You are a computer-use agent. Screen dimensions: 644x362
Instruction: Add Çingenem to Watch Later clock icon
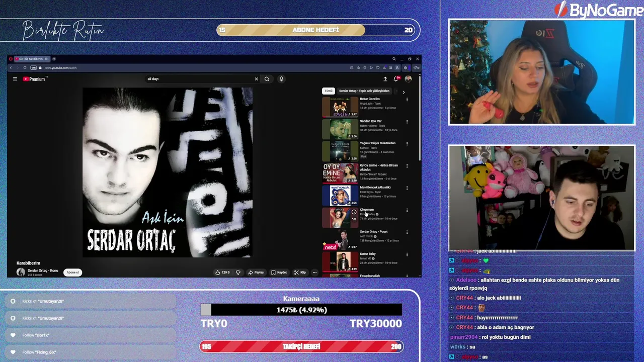pos(354,212)
